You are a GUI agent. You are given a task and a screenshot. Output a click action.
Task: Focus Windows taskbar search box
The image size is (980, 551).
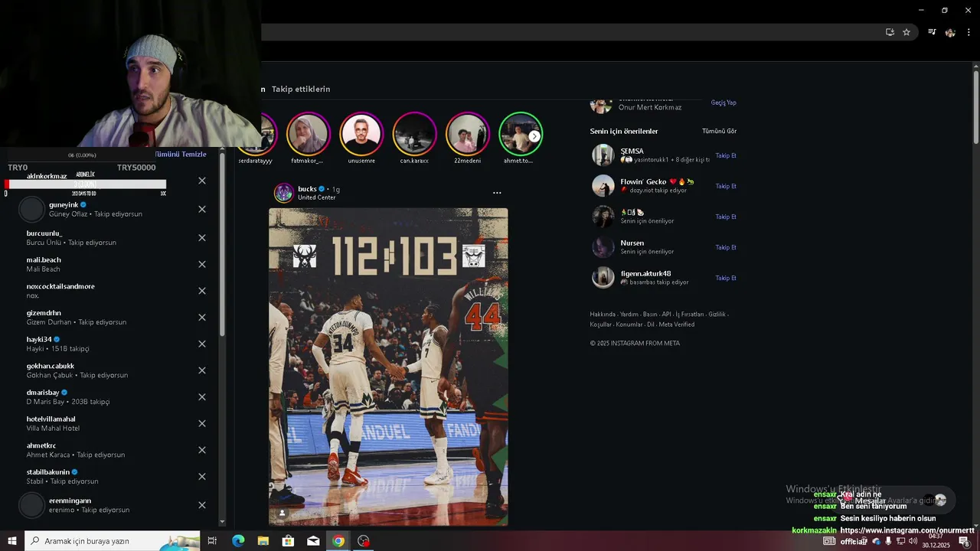(113, 541)
